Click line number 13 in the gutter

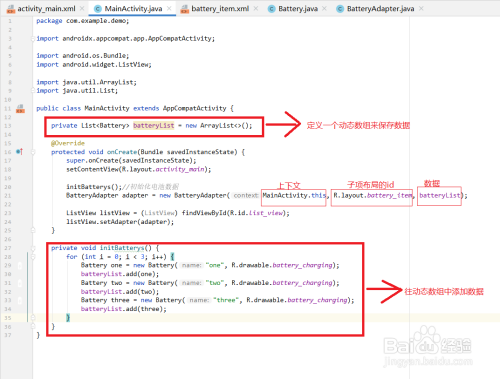[8, 126]
